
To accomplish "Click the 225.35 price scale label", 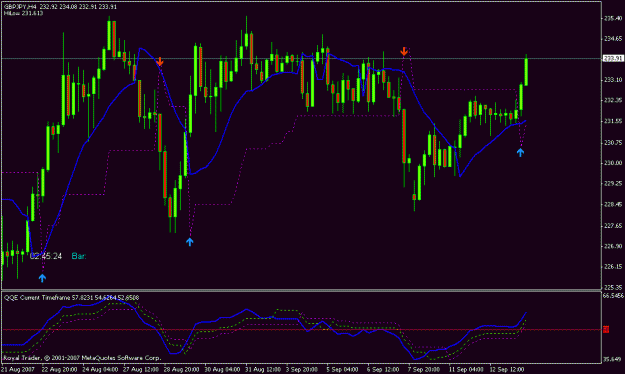I will [613, 287].
